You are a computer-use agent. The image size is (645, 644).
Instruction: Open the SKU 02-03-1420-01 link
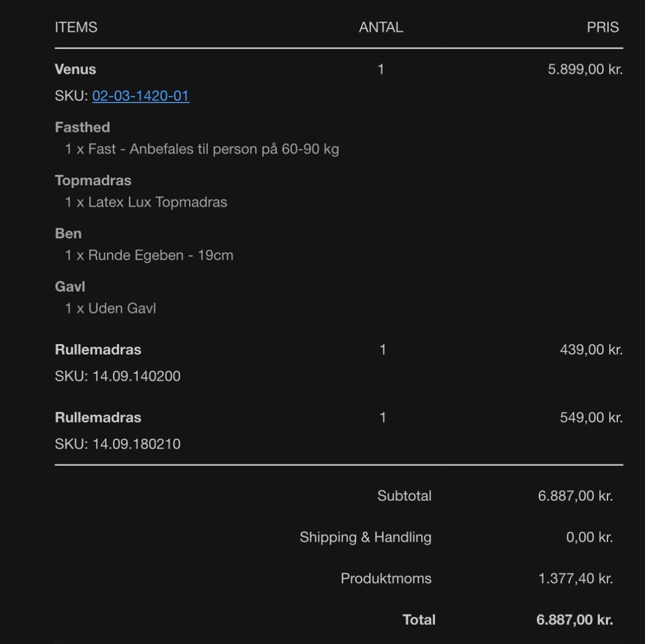pyautogui.click(x=140, y=96)
